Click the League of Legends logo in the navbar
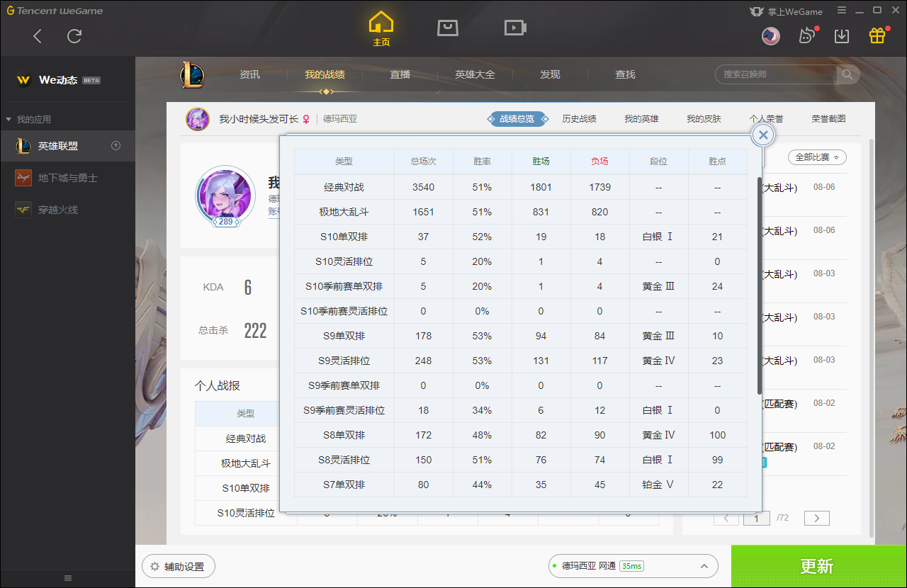The width and height of the screenshot is (907, 588). 192,74
